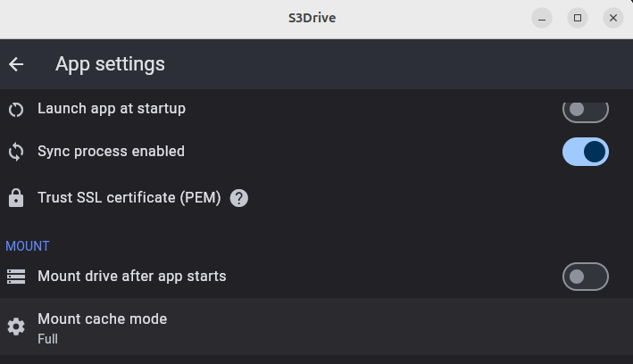Click the Sync process enabled label
The width and height of the screenshot is (633, 364).
coord(111,152)
